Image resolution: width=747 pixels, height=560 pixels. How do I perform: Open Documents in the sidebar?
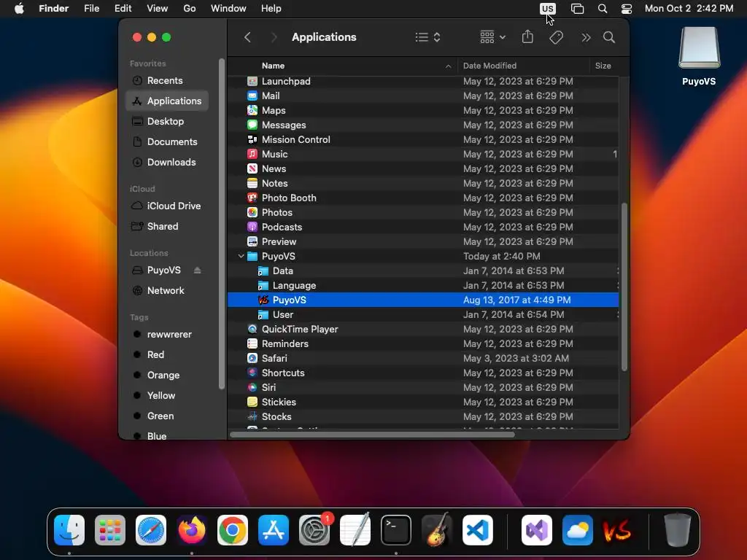click(167, 142)
